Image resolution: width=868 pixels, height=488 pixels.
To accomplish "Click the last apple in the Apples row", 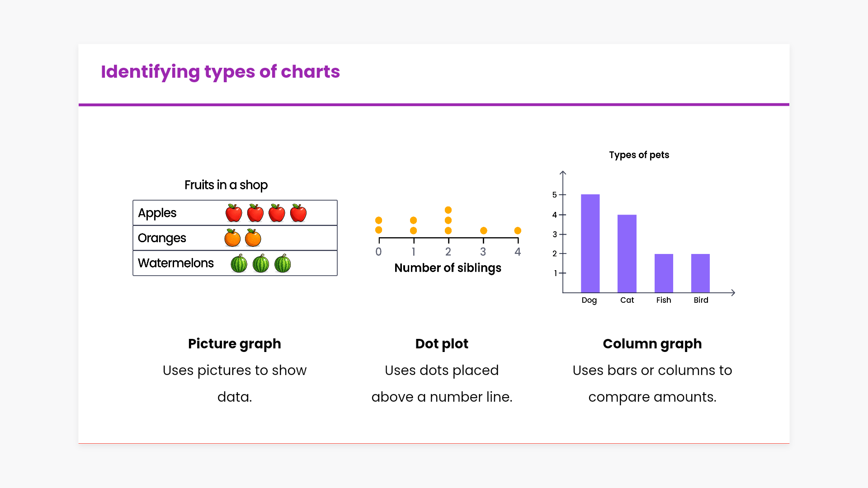I will point(298,213).
